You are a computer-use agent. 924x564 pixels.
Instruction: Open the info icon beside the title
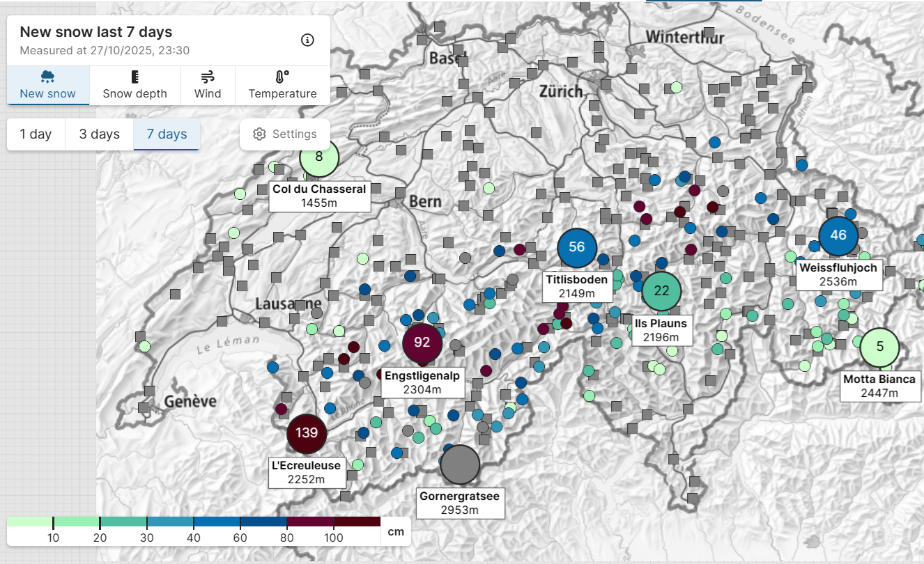tap(307, 40)
